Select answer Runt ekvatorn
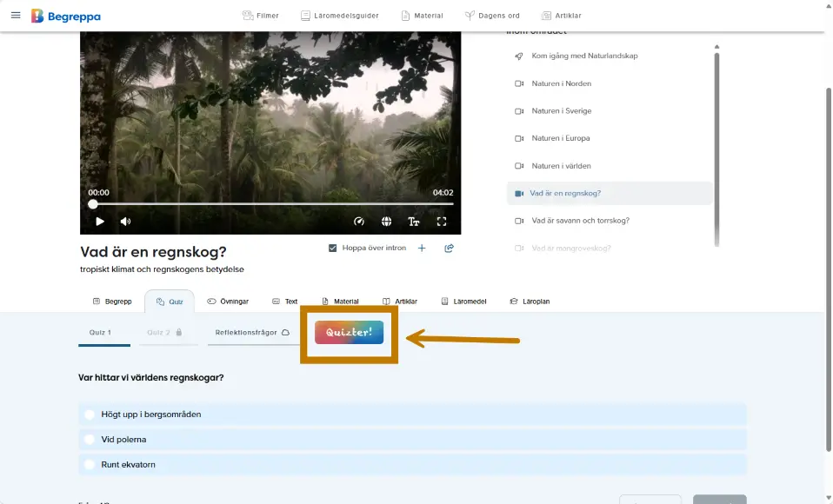This screenshot has height=504, width=833. coord(90,465)
